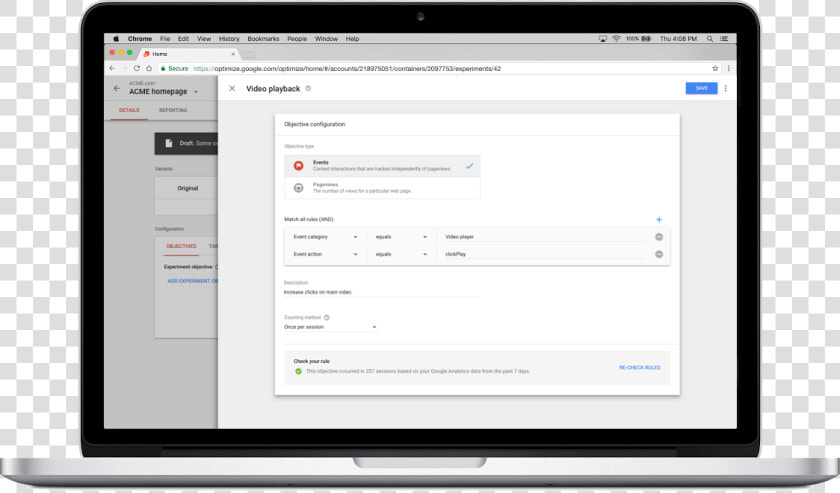Open the View menu
The width and height of the screenshot is (840, 493).
pyautogui.click(x=204, y=39)
